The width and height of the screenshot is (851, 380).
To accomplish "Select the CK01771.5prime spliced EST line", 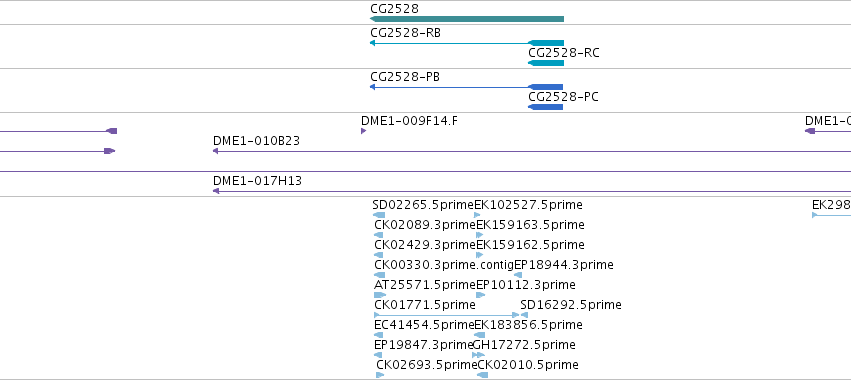I will click(x=447, y=315).
